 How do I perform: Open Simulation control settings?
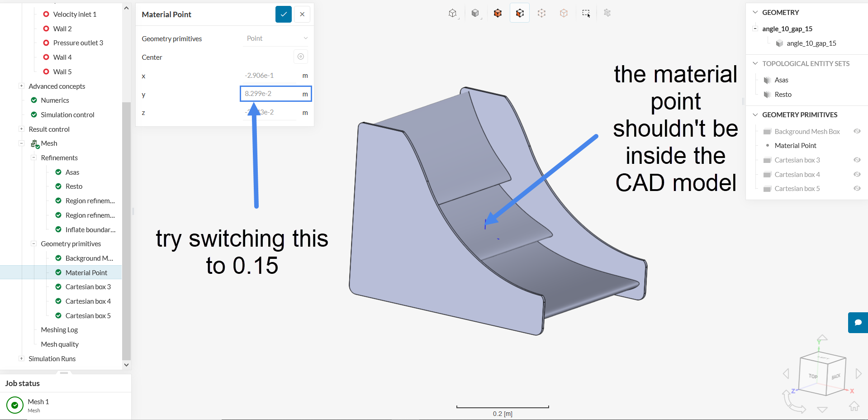coord(67,115)
